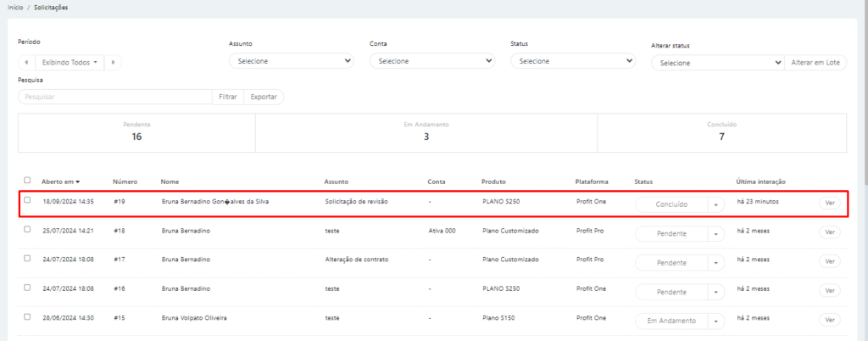Open the Assunto filter dropdown

tap(291, 61)
